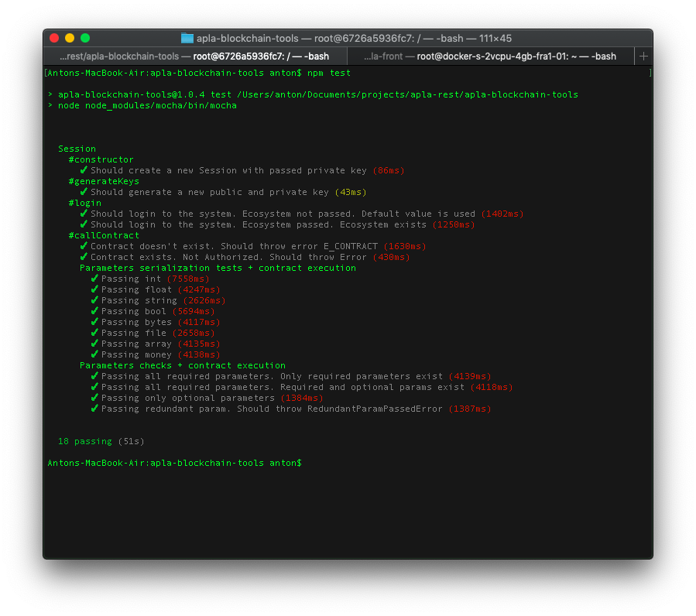The image size is (696, 616).
Task: Click the 'Passing file' test line
Action: 153,333
